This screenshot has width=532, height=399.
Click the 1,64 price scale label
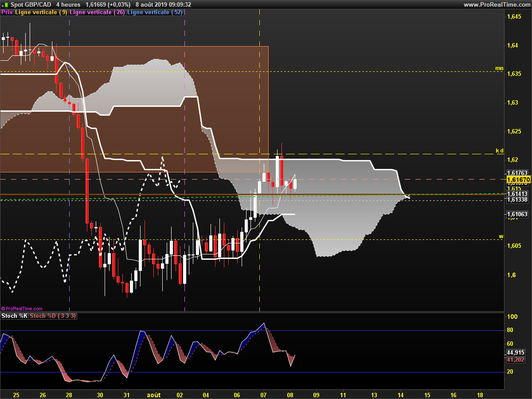coord(512,45)
